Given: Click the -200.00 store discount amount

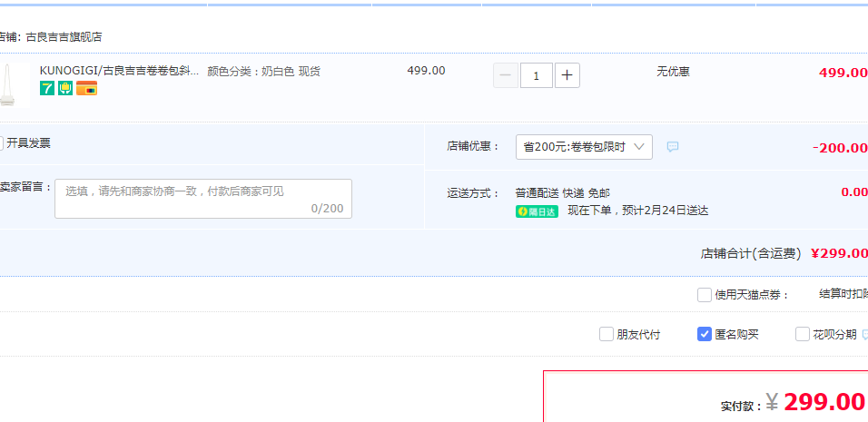Looking at the screenshot, I should pos(840,148).
